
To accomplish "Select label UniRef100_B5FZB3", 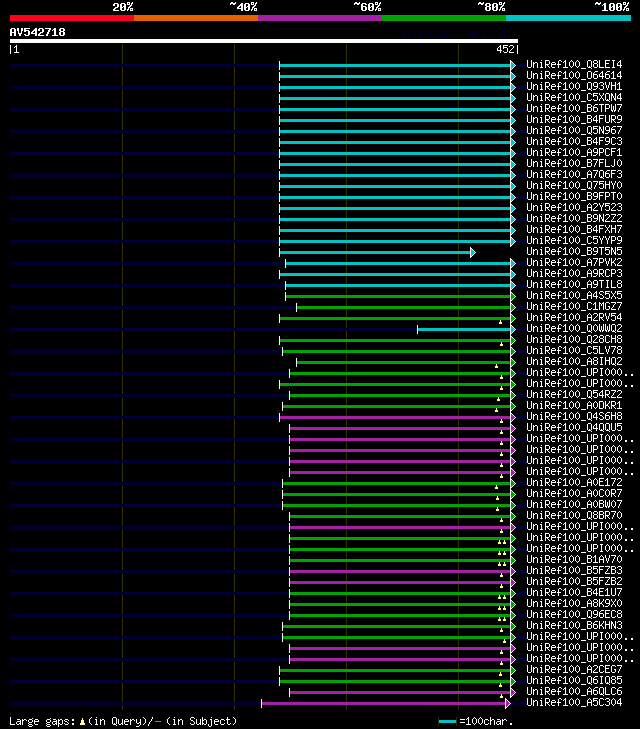I will click(x=574, y=570).
